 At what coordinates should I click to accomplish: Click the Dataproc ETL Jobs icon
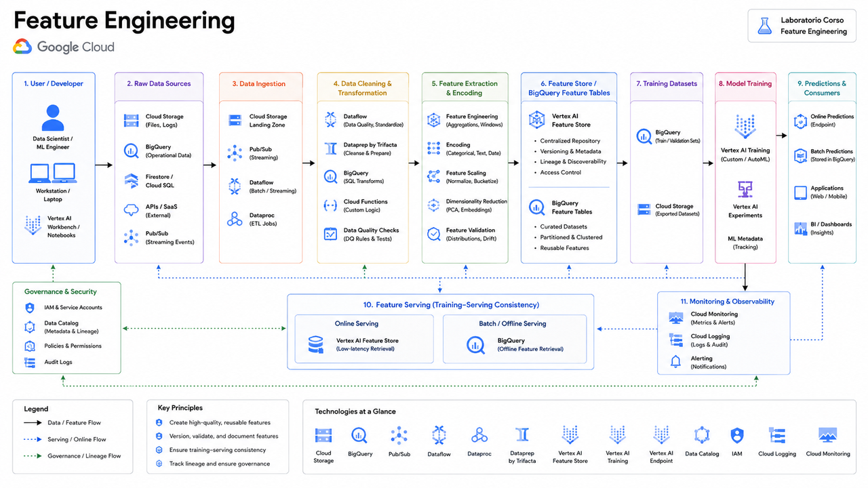(235, 219)
